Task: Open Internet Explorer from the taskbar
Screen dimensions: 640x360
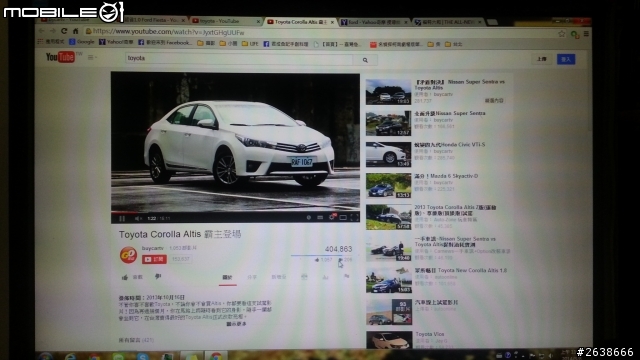Action: point(70,357)
